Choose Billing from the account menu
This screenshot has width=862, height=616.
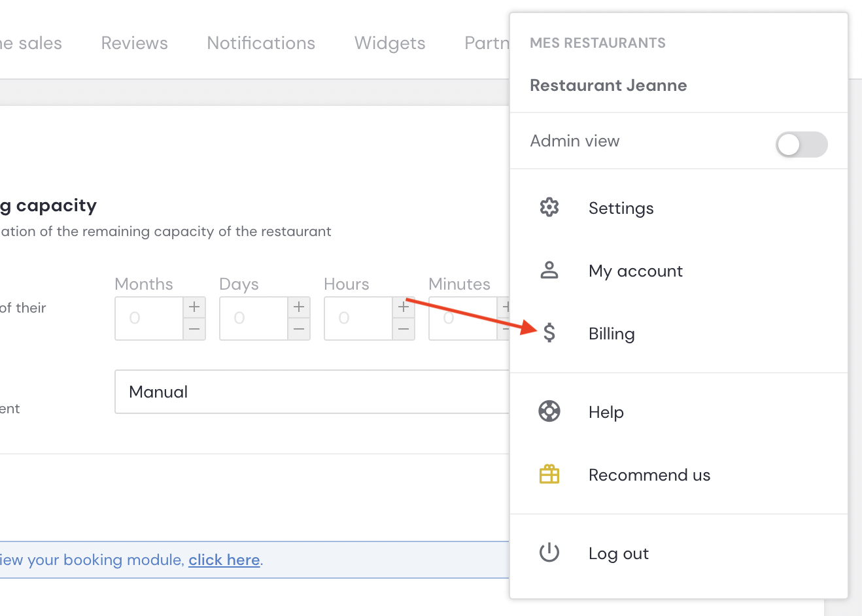coord(611,333)
